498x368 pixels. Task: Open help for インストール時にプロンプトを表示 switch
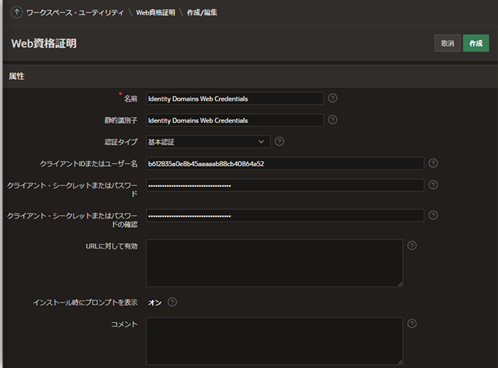(x=172, y=302)
